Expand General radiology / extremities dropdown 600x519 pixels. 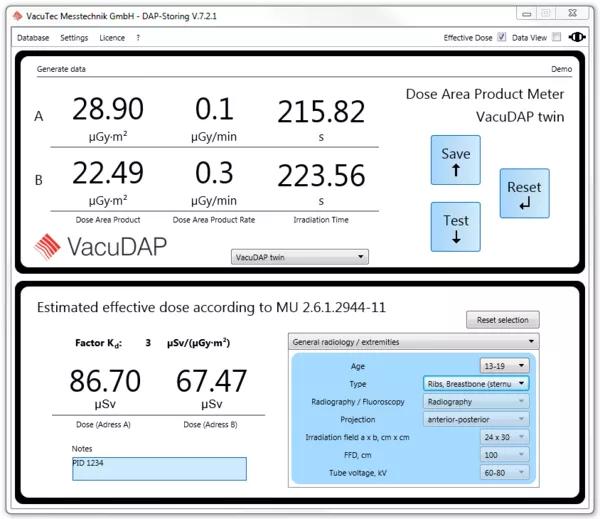click(x=413, y=342)
